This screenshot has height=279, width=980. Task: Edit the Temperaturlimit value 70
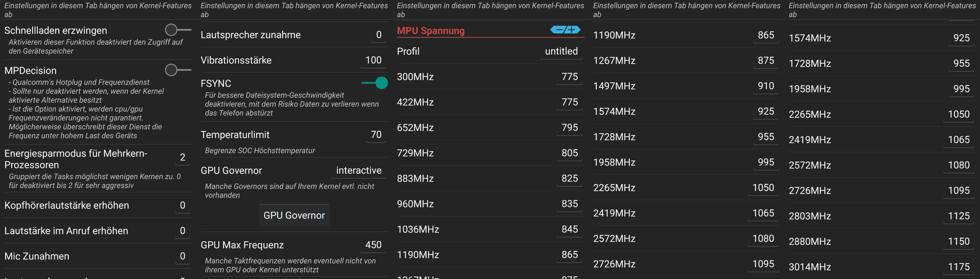(376, 135)
